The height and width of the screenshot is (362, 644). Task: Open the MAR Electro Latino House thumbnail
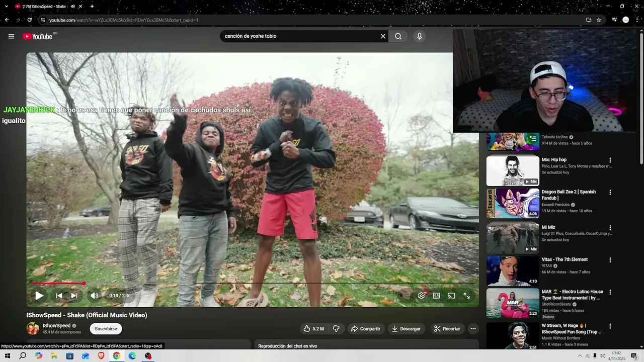[x=513, y=303]
